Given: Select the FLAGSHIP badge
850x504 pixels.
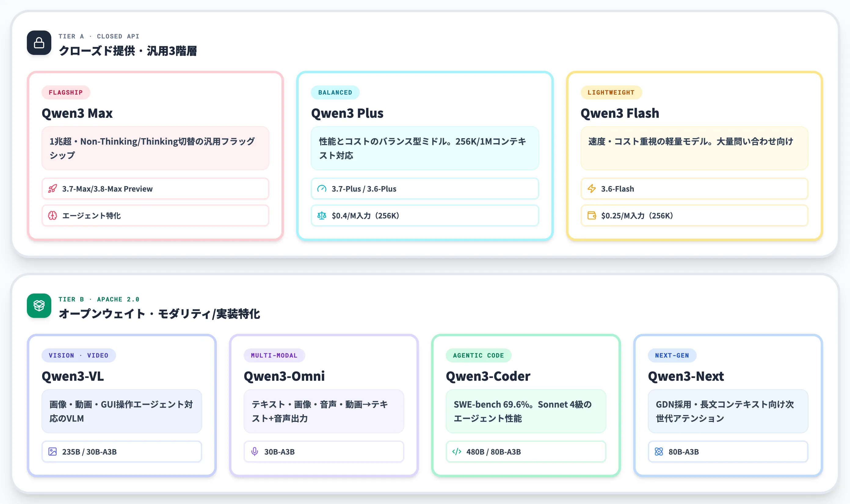Looking at the screenshot, I should pos(66,92).
